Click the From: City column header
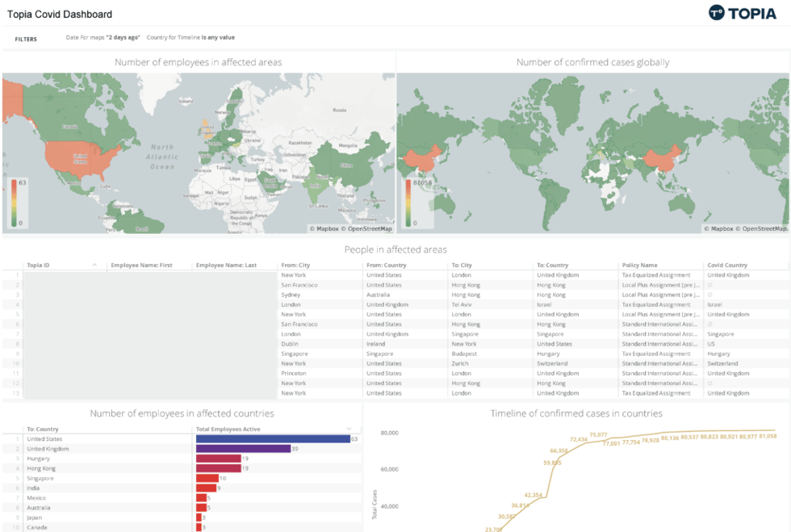This screenshot has height=532, width=791. coord(295,265)
